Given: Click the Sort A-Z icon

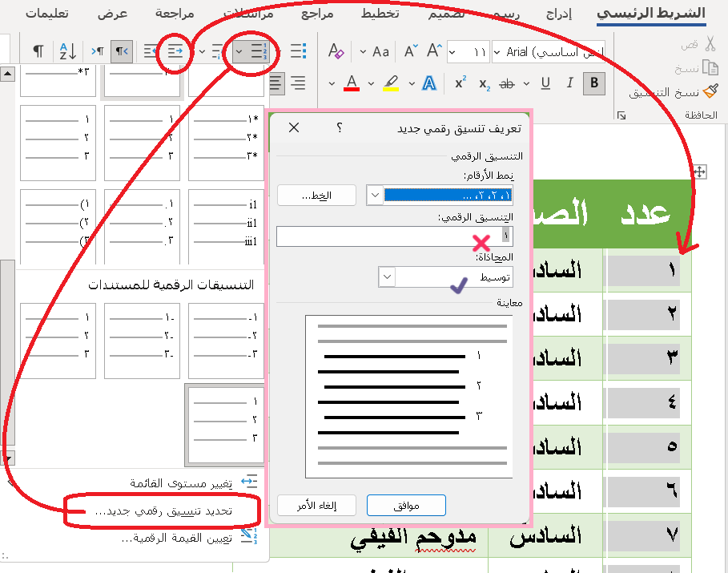Looking at the screenshot, I should click(67, 52).
